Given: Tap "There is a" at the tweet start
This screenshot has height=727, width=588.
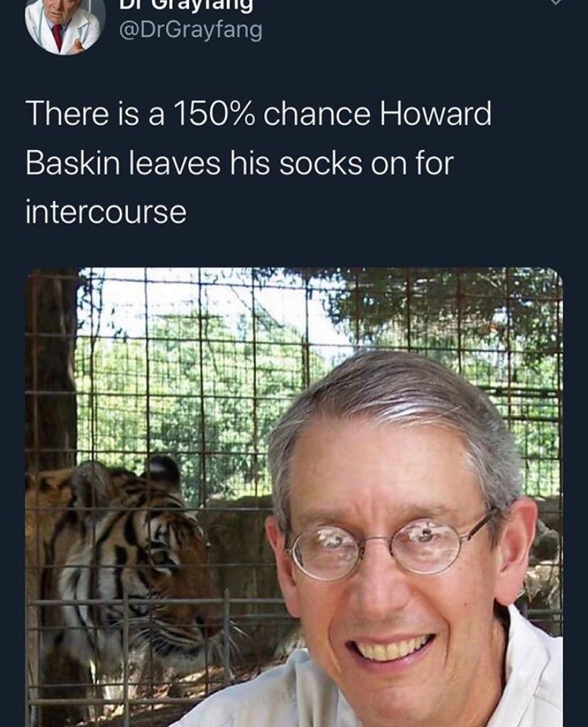Looking at the screenshot, I should [95, 114].
